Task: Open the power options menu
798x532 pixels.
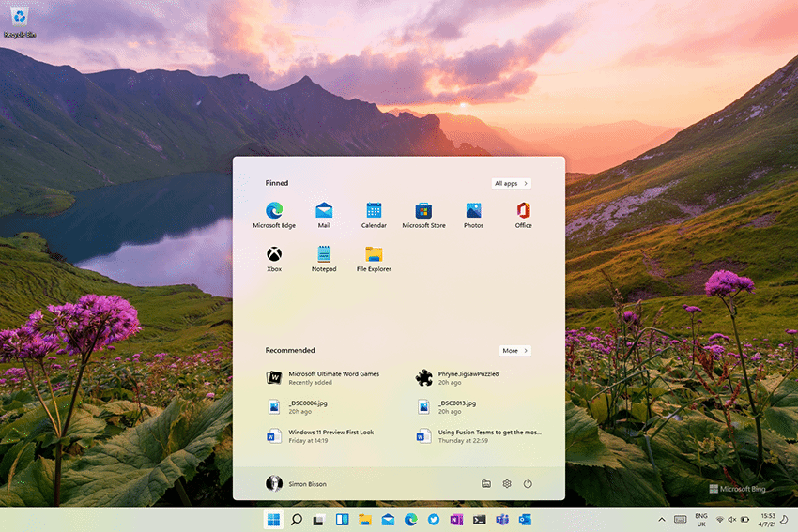Action: 528,484
